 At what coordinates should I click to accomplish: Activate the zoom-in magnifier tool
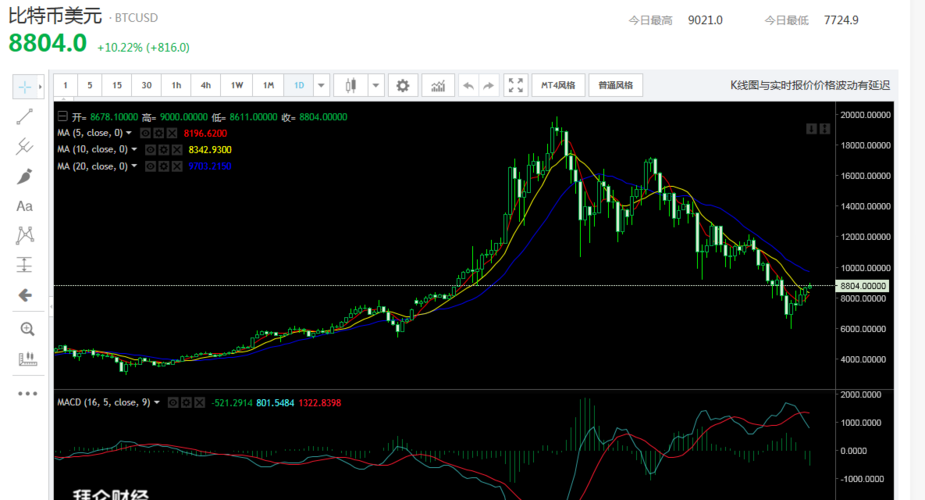27,329
